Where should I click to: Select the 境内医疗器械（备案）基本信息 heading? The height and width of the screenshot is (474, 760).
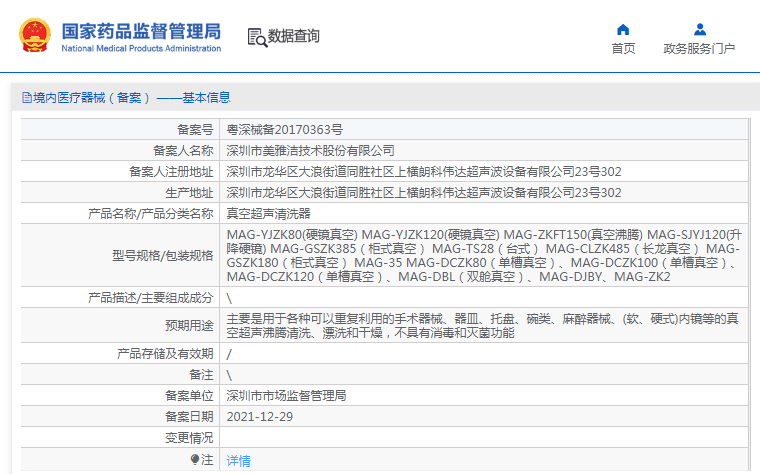pos(132,98)
